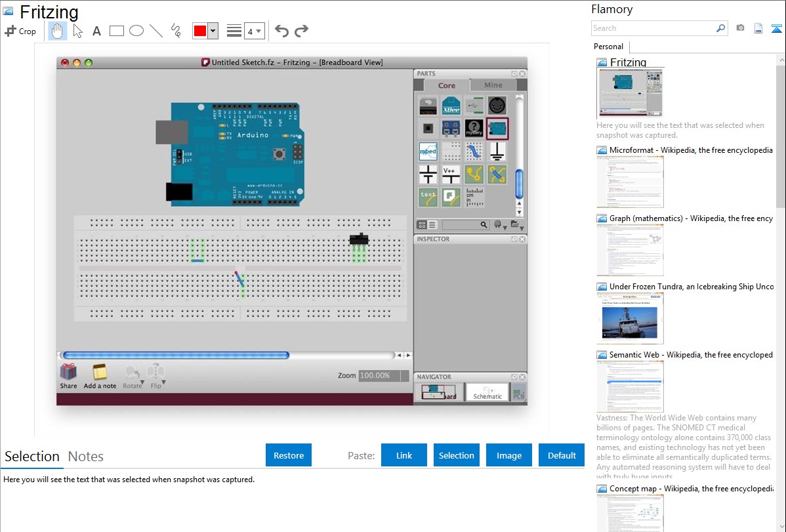Click the line thickness icon

[234, 31]
